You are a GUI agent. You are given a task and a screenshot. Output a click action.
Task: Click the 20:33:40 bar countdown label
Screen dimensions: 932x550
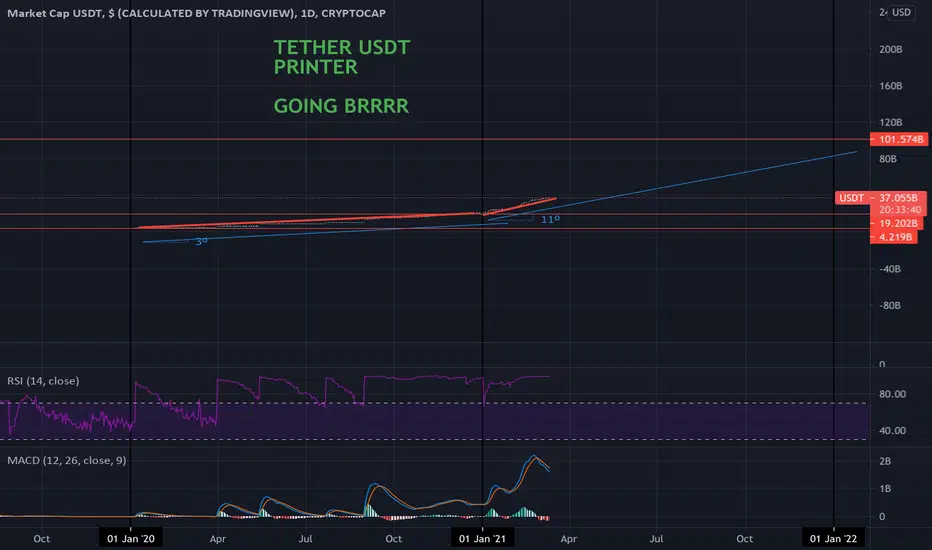(900, 210)
